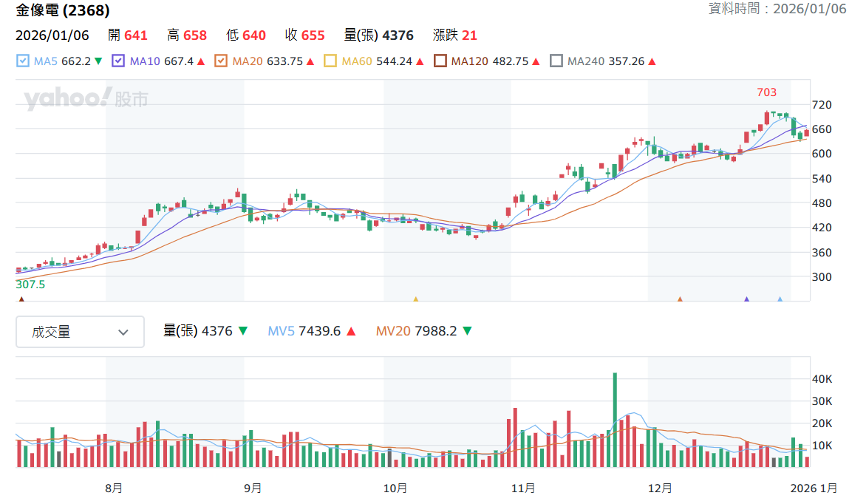Click the 10月 axis label
This screenshot has width=866, height=504.
[395, 488]
